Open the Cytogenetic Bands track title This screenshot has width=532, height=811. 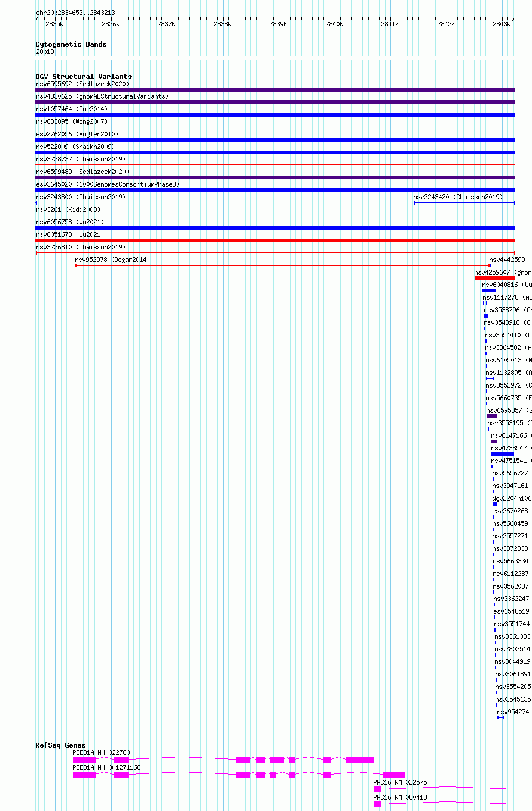[x=71, y=44]
